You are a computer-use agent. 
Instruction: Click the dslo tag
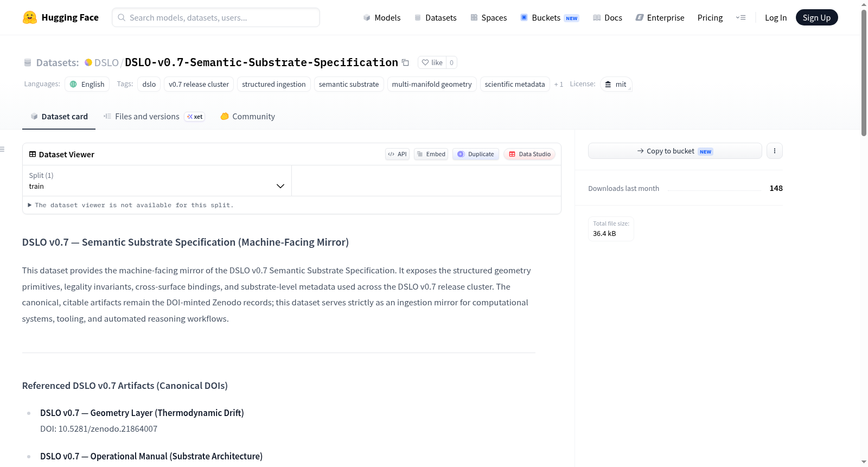pos(149,84)
